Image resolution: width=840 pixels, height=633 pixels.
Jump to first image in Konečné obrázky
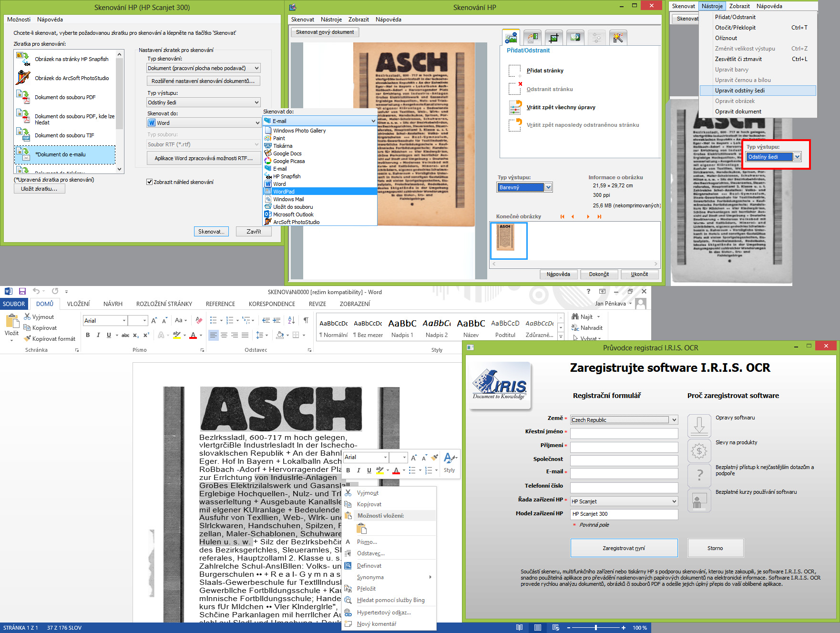coord(563,216)
